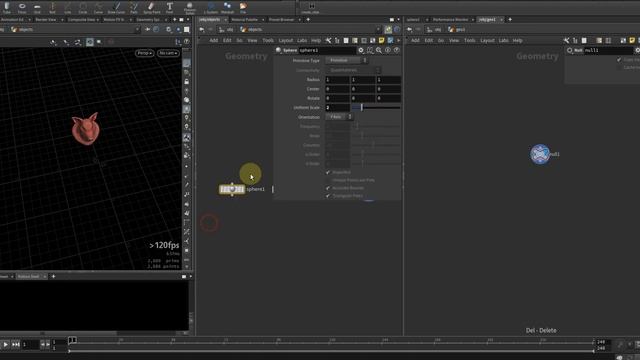
Task: Switch to the Material Palette tab
Action: [x=245, y=20]
